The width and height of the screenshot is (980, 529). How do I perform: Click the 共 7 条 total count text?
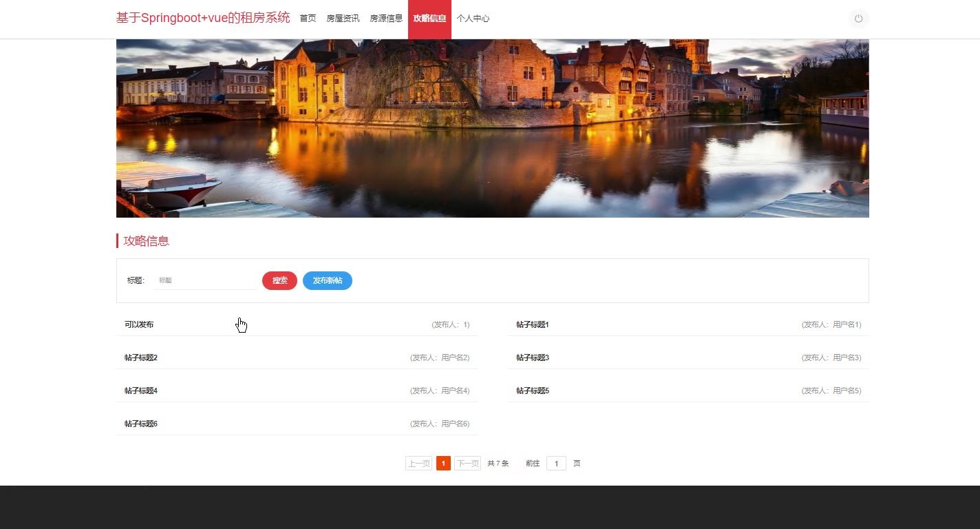click(x=498, y=464)
